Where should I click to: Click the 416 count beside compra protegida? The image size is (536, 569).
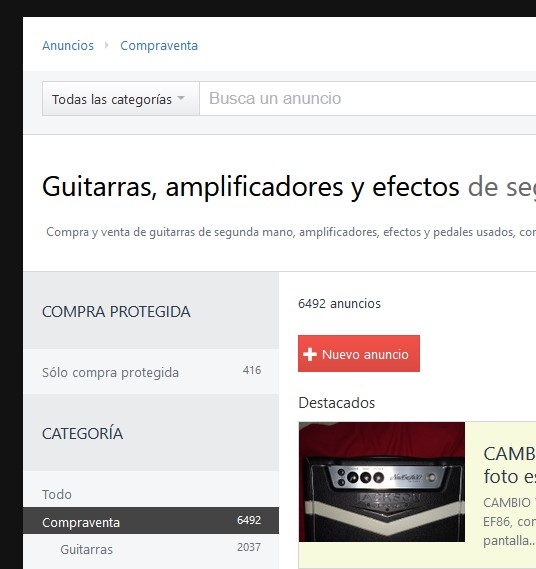click(252, 370)
